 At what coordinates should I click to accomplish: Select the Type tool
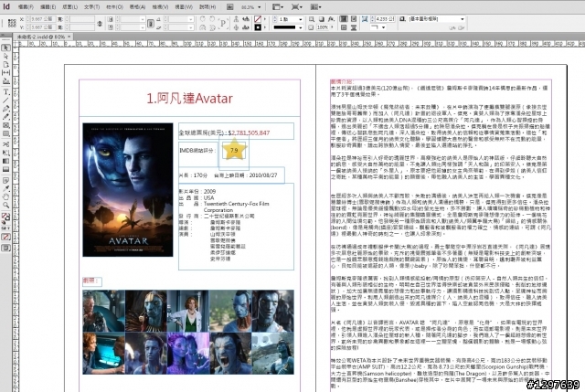(x=6, y=91)
